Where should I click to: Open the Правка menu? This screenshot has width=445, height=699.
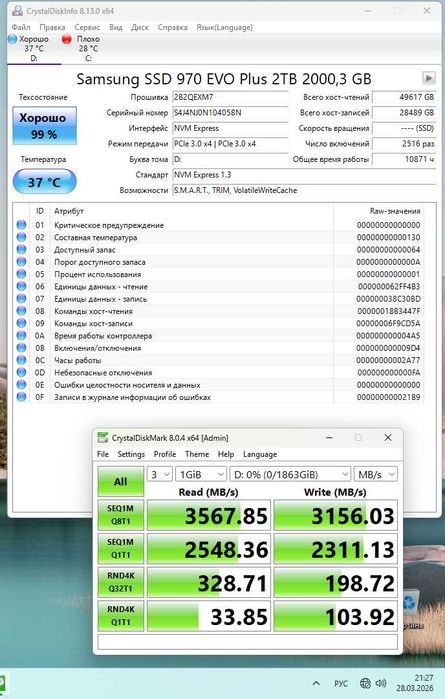coord(52,27)
